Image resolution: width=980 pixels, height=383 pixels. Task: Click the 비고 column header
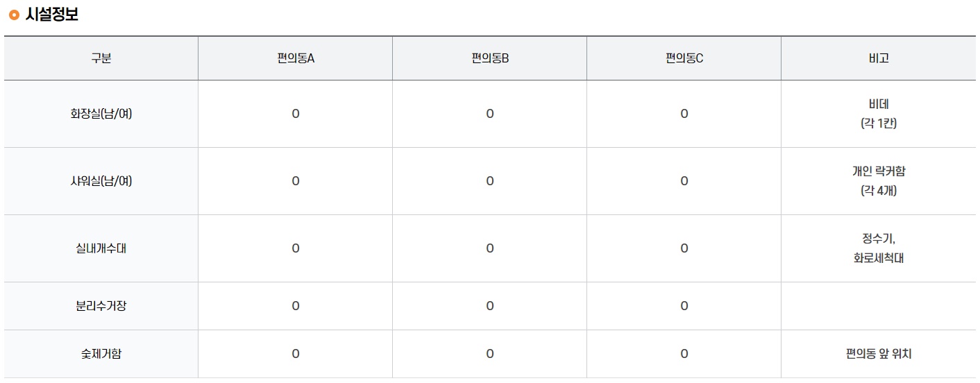[x=879, y=58]
